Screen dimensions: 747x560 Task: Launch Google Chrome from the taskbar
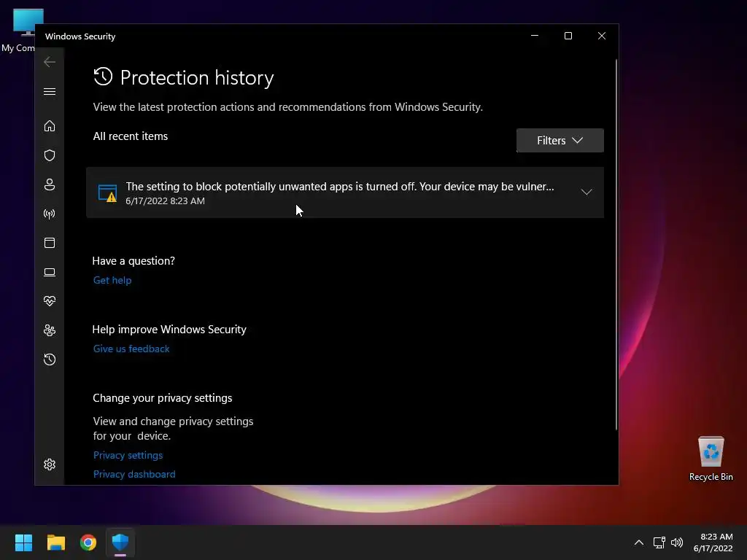point(88,542)
